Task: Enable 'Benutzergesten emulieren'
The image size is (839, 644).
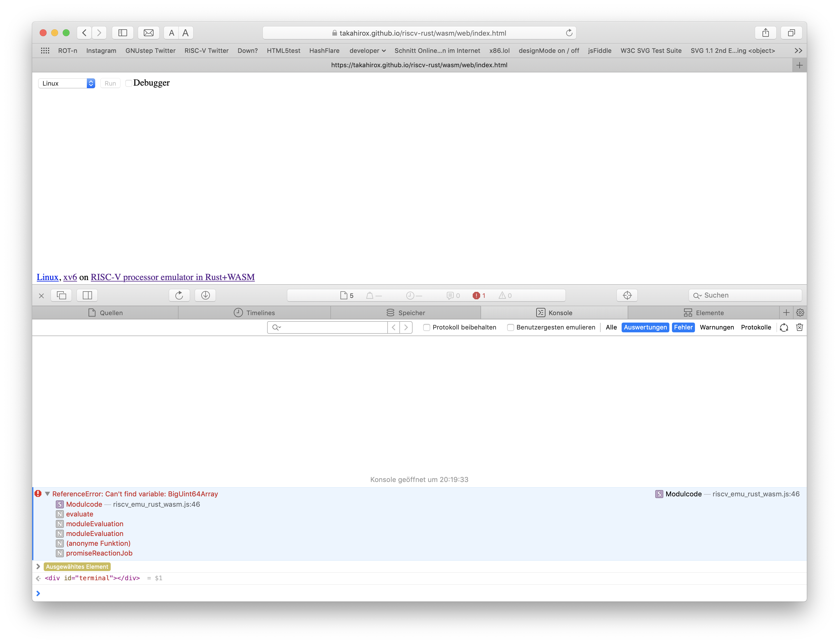Action: (x=511, y=327)
